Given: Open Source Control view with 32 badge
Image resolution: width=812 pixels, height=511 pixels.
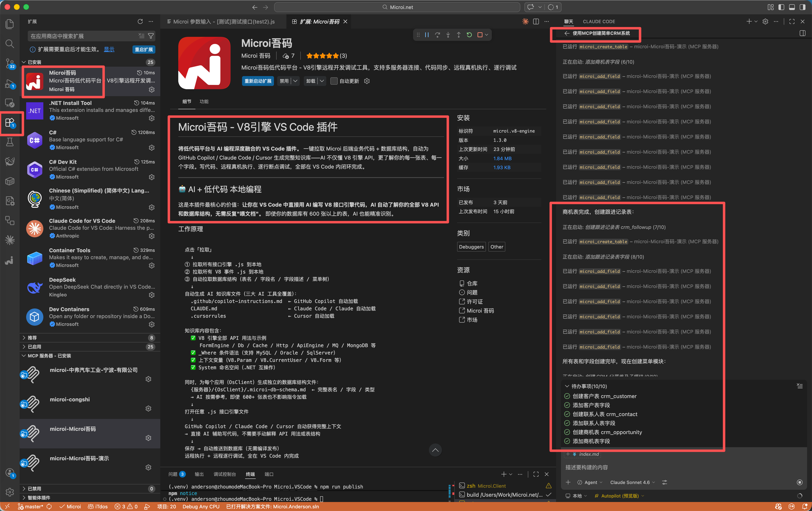Looking at the screenshot, I should click(x=10, y=63).
